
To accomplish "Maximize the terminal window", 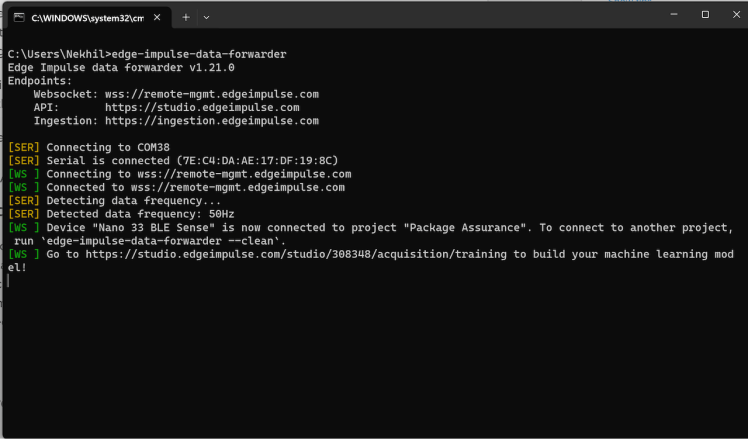I will [x=705, y=14].
